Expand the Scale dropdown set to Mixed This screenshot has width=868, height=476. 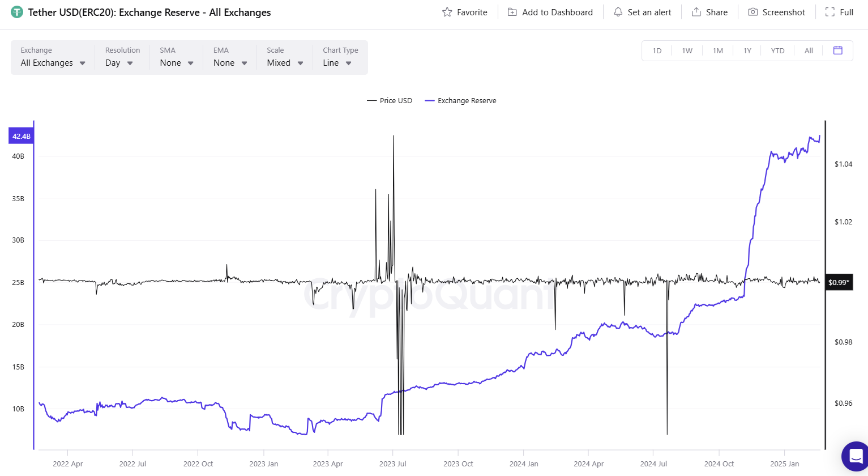click(285, 63)
